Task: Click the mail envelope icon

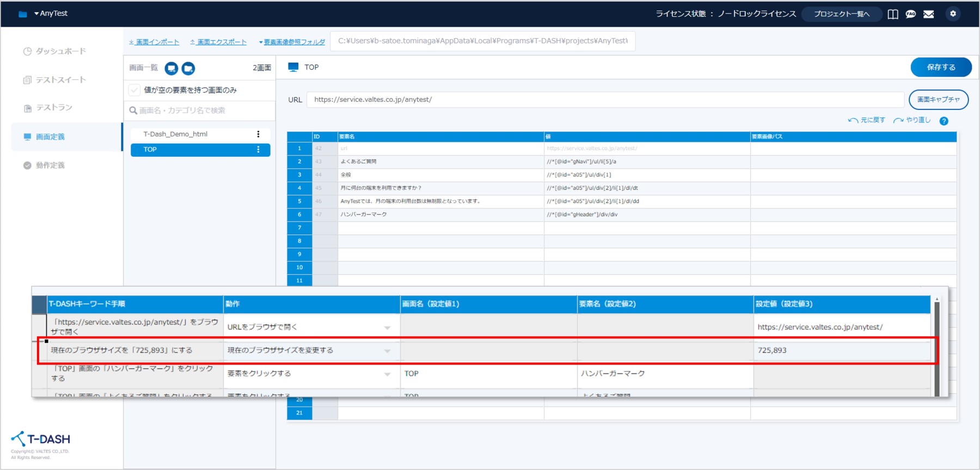Action: 929,14
